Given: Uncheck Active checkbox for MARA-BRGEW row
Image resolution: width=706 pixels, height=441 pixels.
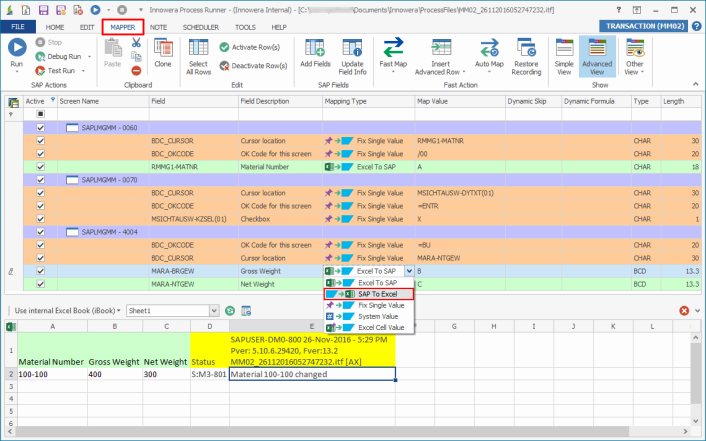Looking at the screenshot, I should click(x=41, y=271).
